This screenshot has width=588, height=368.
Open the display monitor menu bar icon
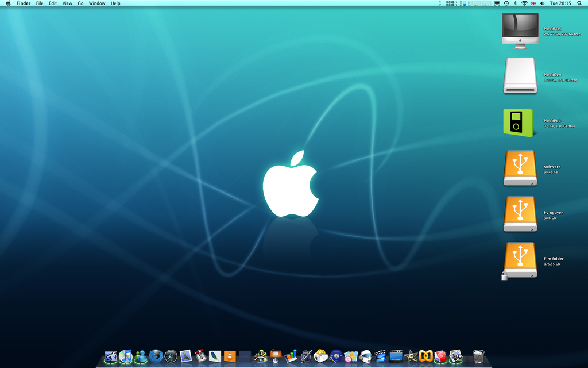coord(497,3)
